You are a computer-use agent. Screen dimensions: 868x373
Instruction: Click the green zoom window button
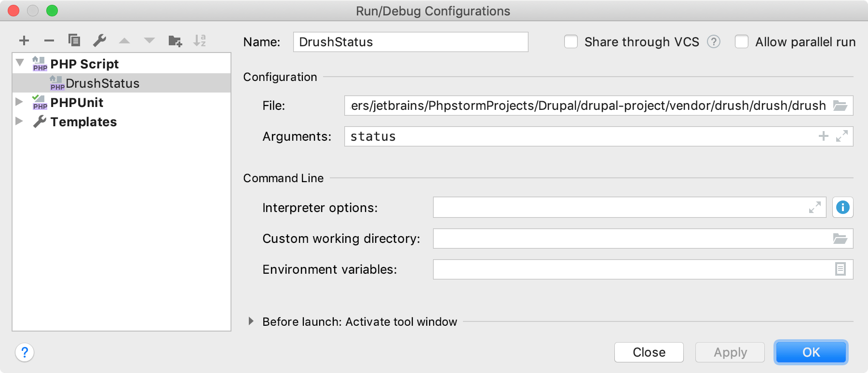coord(52,11)
